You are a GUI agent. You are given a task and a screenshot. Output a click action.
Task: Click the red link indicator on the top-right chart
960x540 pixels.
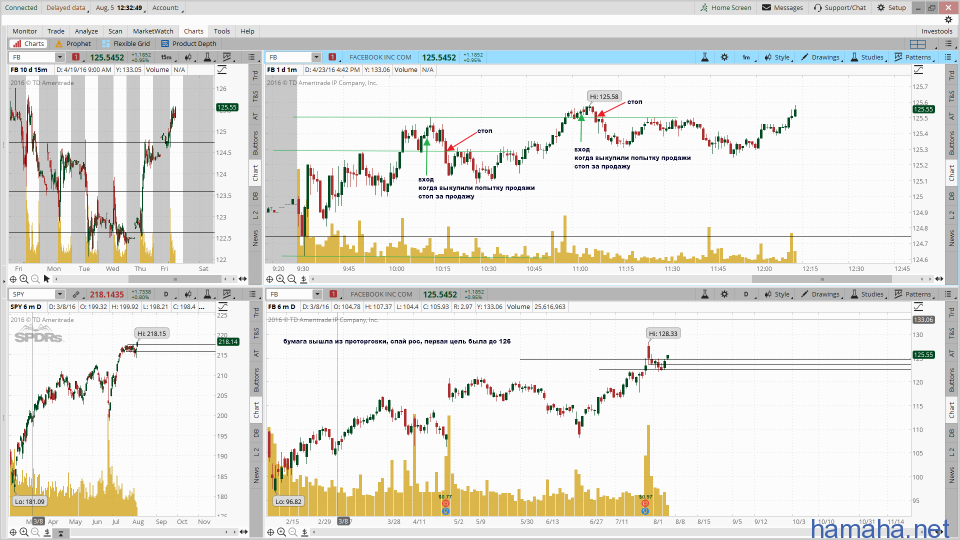tap(332, 58)
